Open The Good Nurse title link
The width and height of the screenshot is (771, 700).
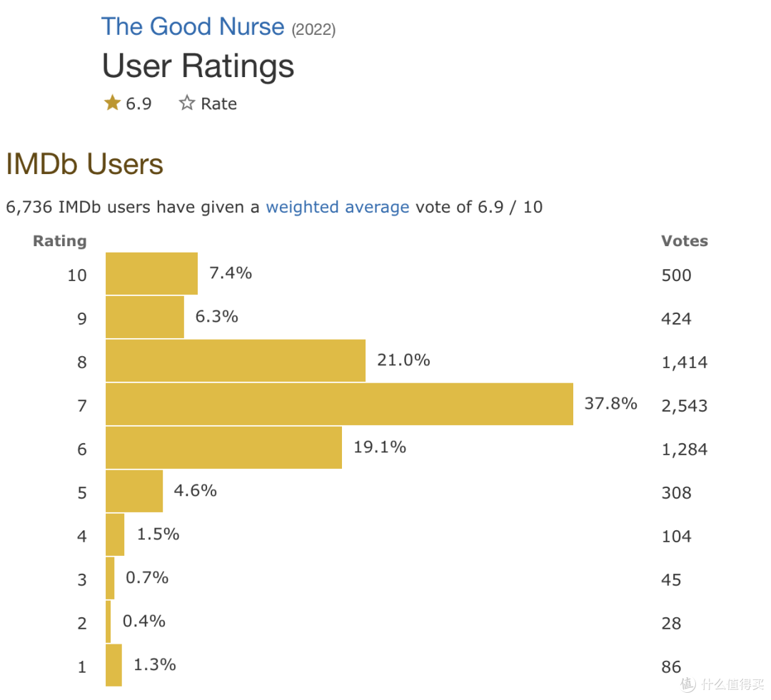192,26
